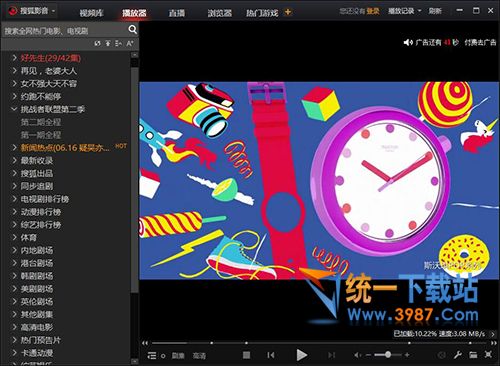The height and width of the screenshot is (366, 500).
Task: Open the 播放记录 dropdown
Action: click(404, 11)
